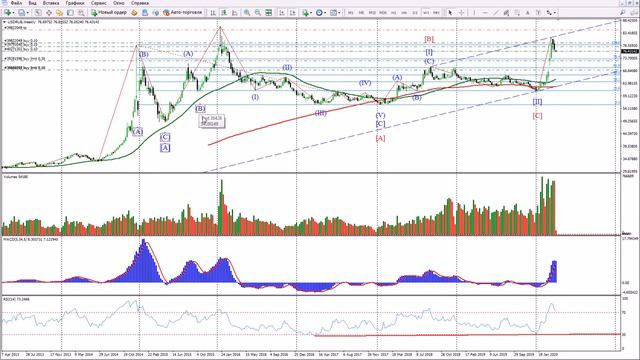Image resolution: width=640 pixels, height=360 pixels.
Task: Switch to the MN timeframe
Action: (x=436, y=13)
